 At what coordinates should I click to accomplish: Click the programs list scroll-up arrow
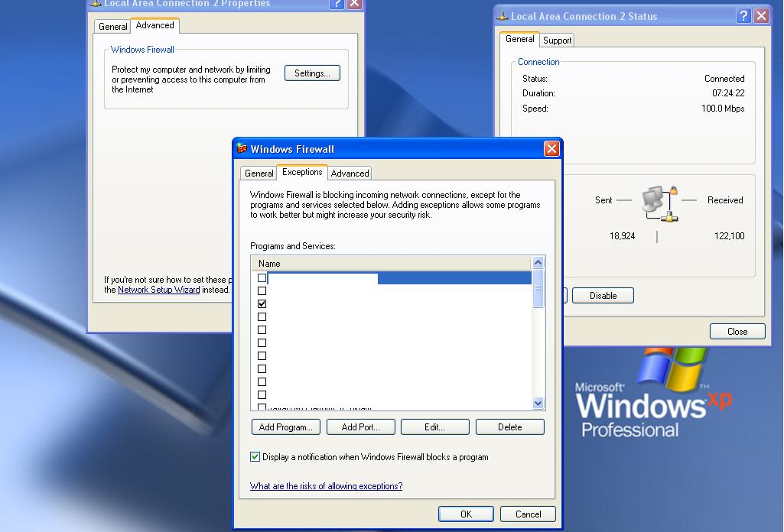pyautogui.click(x=538, y=263)
